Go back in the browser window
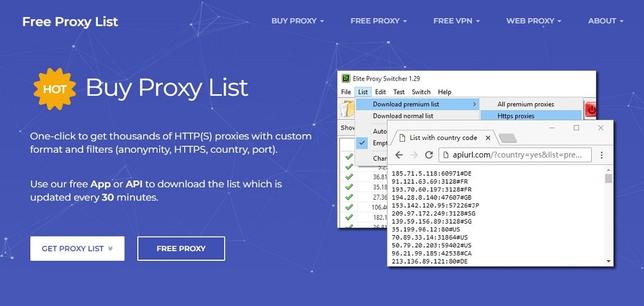644x306 pixels. click(x=399, y=155)
